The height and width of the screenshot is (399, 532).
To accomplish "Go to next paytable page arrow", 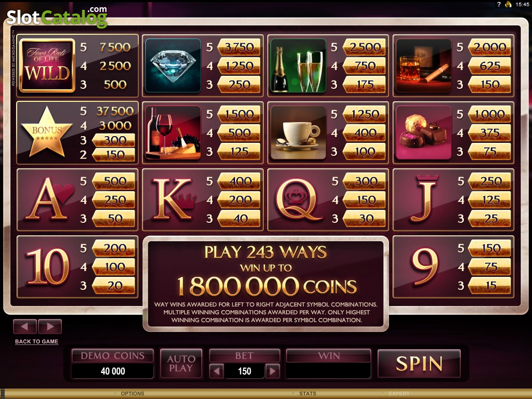I will (50, 326).
